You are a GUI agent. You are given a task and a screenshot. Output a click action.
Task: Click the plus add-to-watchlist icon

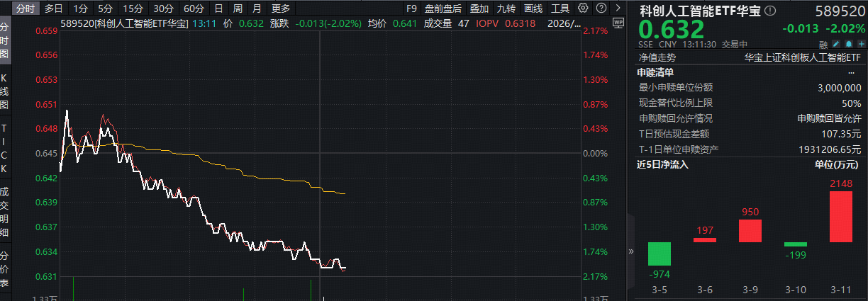click(860, 44)
